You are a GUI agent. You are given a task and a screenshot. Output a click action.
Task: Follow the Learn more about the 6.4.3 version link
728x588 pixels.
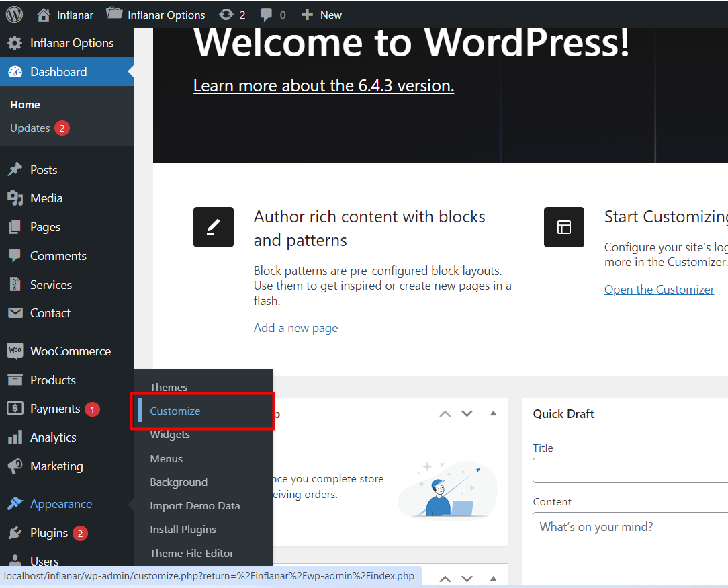(x=324, y=85)
